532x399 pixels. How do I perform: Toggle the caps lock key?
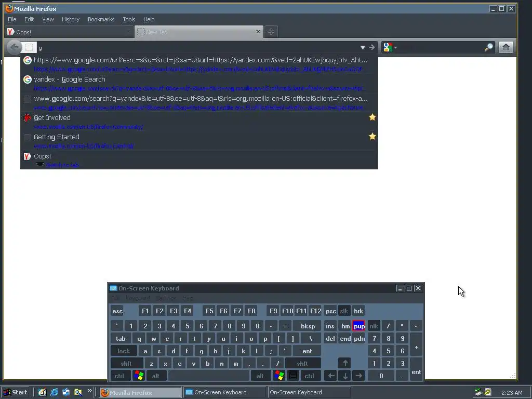[x=124, y=351]
